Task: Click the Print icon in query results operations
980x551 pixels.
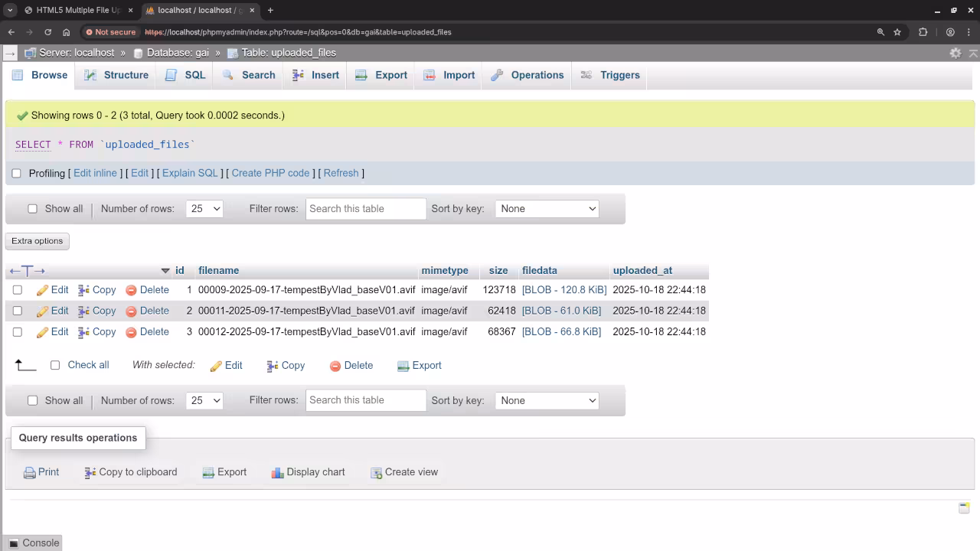Action: pos(29,473)
